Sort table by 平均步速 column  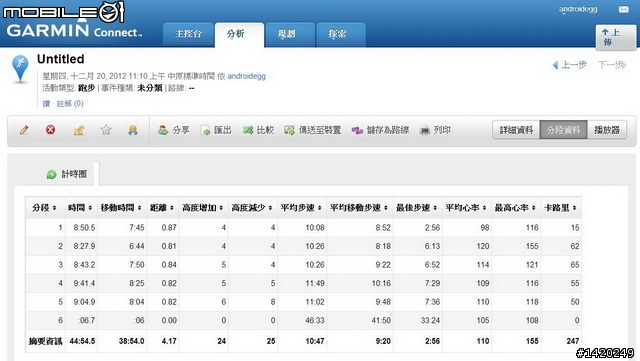302,207
